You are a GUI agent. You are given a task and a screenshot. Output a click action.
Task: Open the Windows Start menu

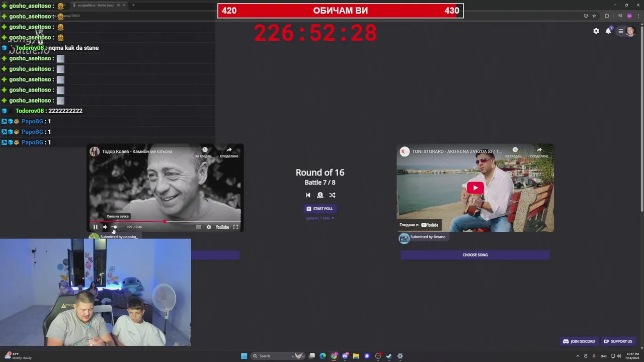[x=244, y=356]
